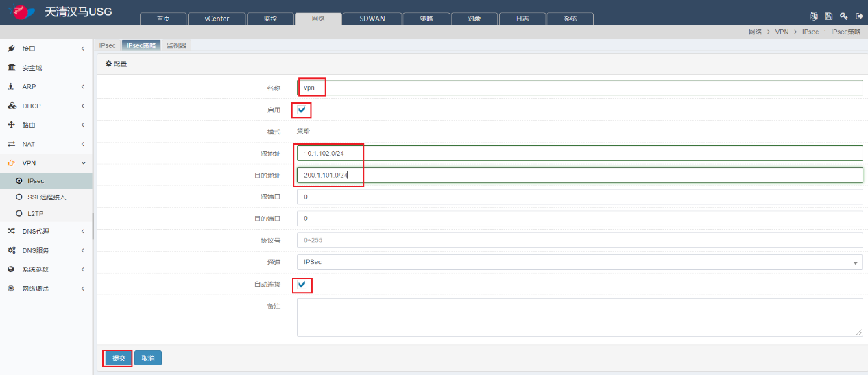Click the 目的地址 field with 200.1.101.0/24
This screenshot has width=868, height=375.
click(579, 176)
